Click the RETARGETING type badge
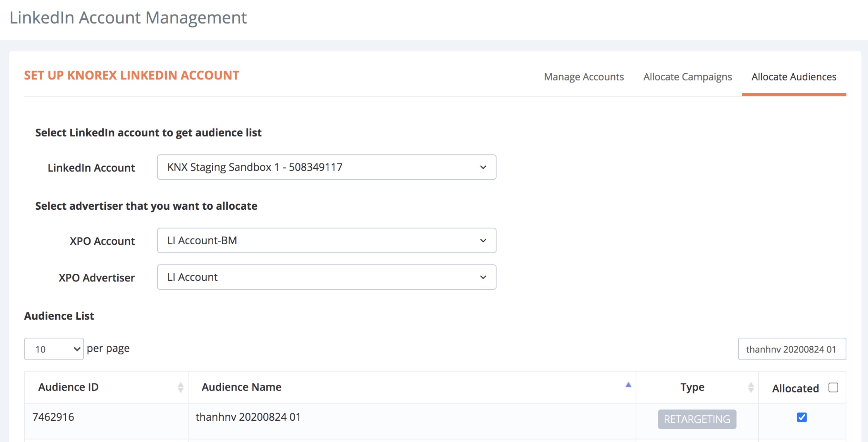Screen dimensions: 868x442 tap(697, 419)
